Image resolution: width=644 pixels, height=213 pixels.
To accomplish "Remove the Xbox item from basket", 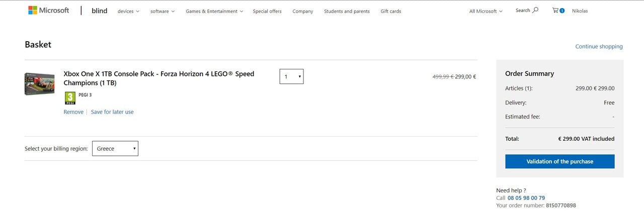I will tap(73, 112).
